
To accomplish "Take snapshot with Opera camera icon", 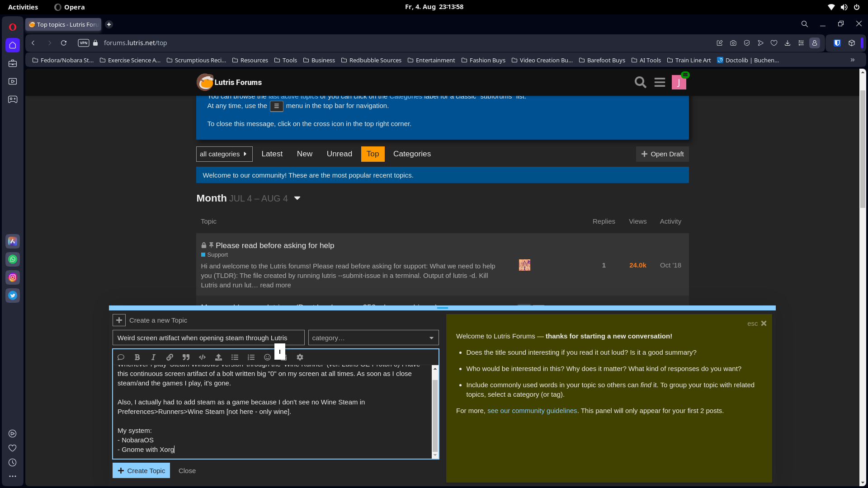I will [x=733, y=43].
